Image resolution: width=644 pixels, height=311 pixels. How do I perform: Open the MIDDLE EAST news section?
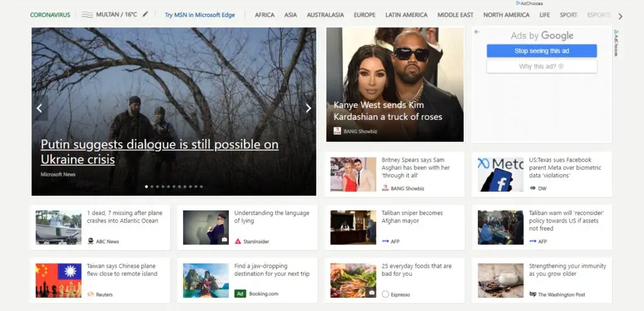coord(455,15)
